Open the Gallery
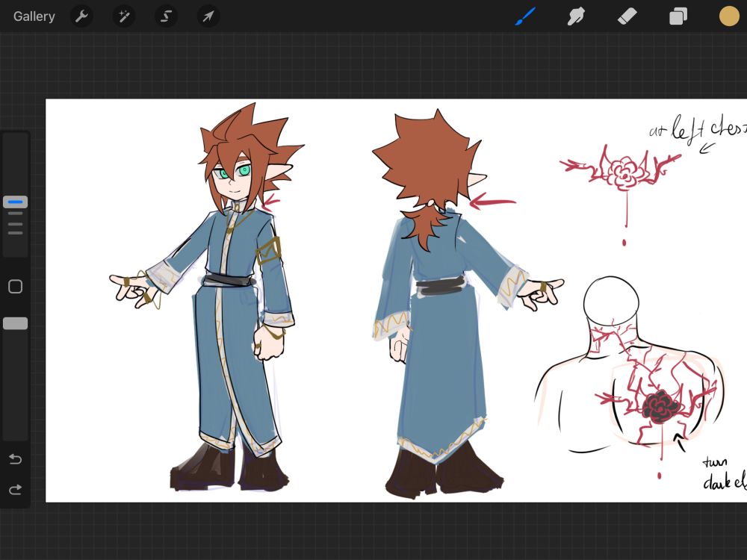The width and height of the screenshot is (747, 560). pos(34,16)
